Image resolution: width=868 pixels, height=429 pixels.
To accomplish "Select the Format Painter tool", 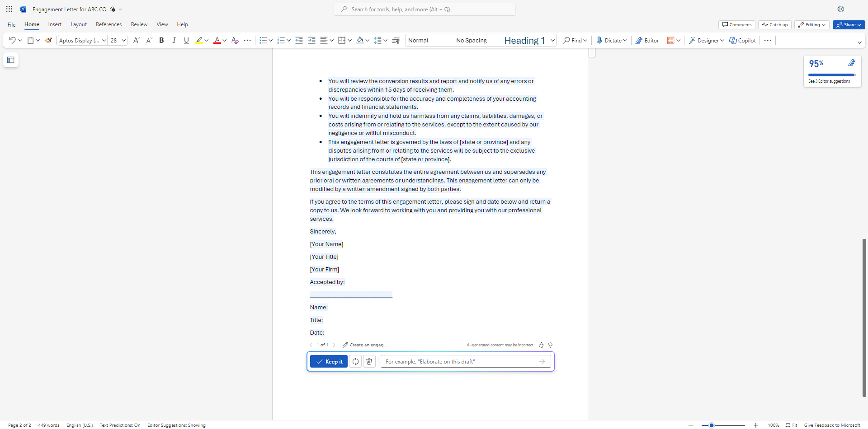I will click(48, 40).
